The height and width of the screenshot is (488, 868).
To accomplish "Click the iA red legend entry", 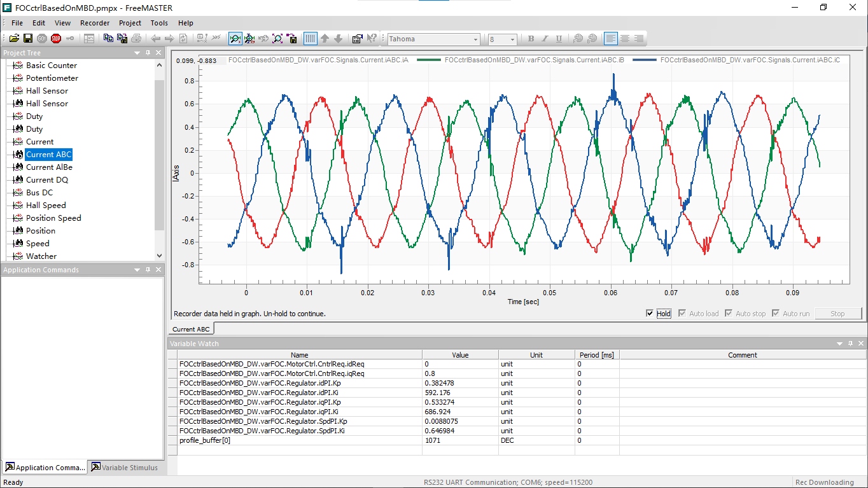I will tap(318, 60).
